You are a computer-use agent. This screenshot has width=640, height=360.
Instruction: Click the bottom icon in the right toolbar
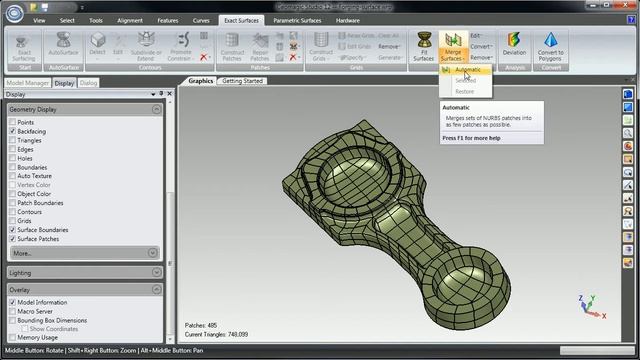click(x=628, y=263)
